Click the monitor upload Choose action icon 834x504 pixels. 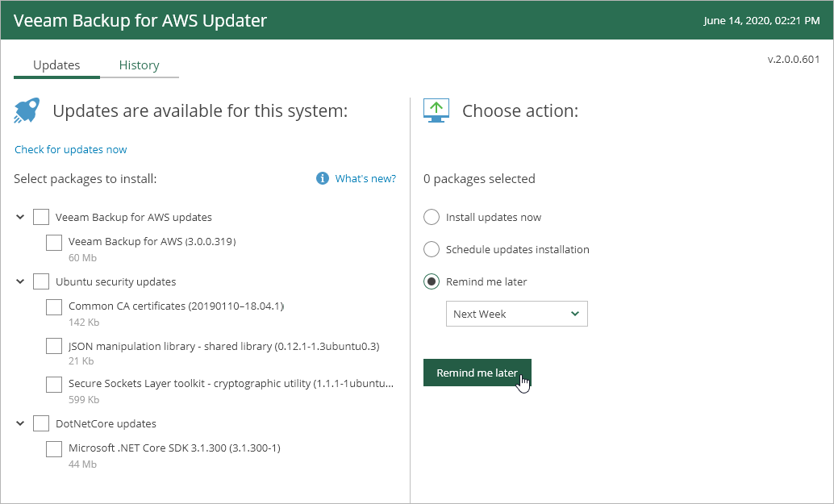click(436, 110)
